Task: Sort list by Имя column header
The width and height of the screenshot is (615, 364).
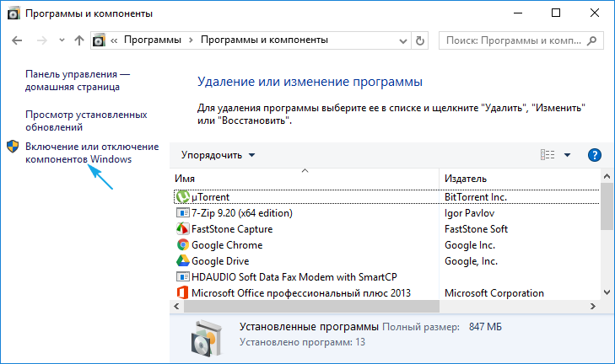Action: 304,179
